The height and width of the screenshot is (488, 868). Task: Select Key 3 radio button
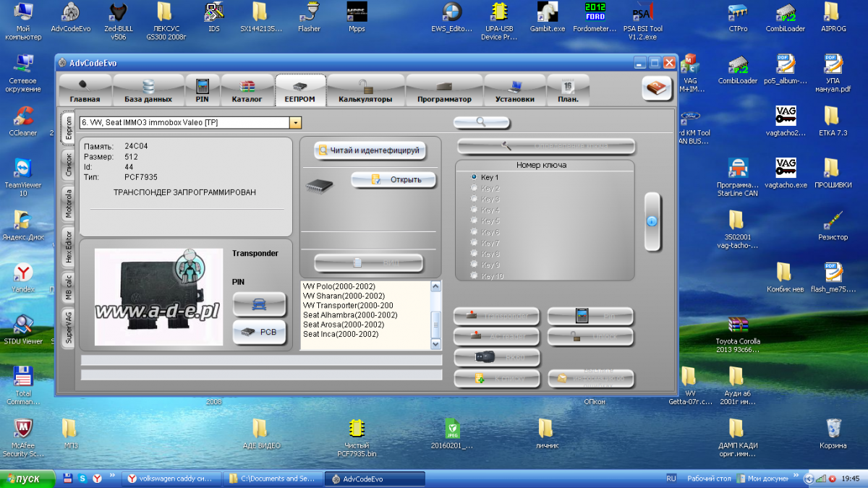coord(475,199)
